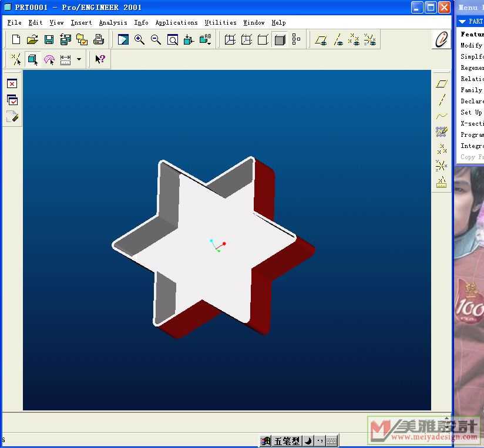Expand the selection toolbar dropdown arrow

[x=79, y=59]
